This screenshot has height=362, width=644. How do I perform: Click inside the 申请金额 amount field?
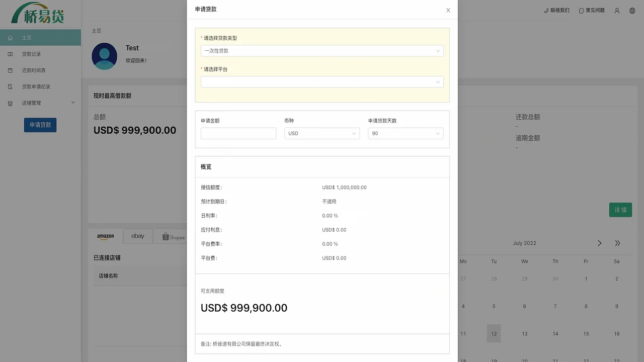[238, 133]
